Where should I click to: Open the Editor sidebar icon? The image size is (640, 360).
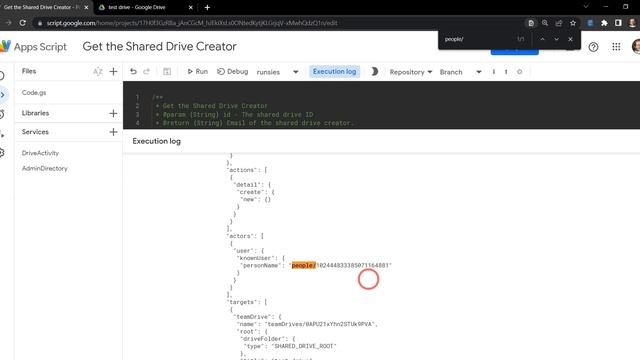tap(2, 95)
